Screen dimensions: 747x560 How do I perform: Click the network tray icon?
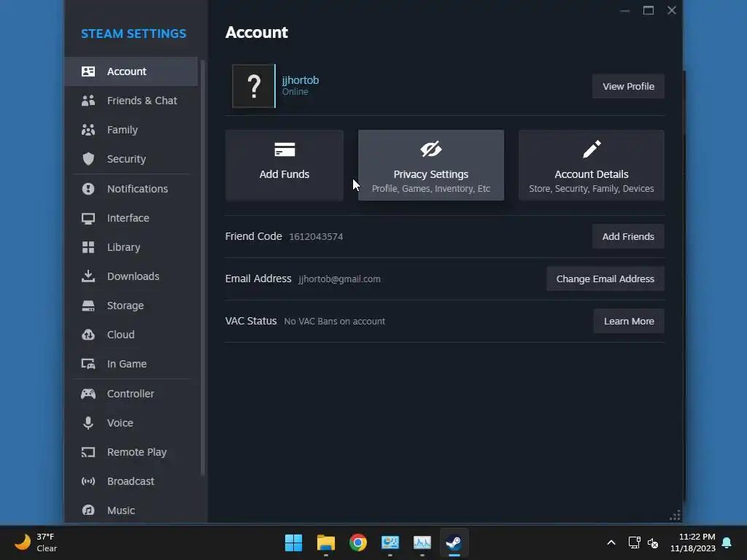pyautogui.click(x=634, y=542)
